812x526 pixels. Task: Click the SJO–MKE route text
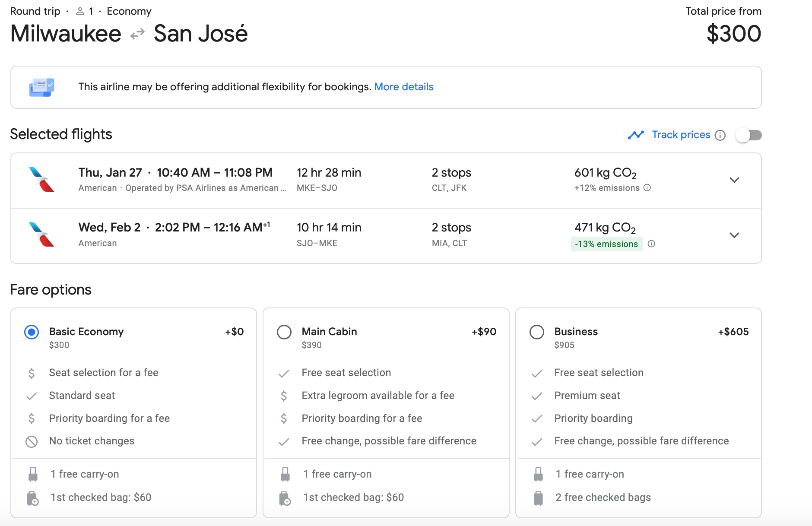pyautogui.click(x=317, y=243)
